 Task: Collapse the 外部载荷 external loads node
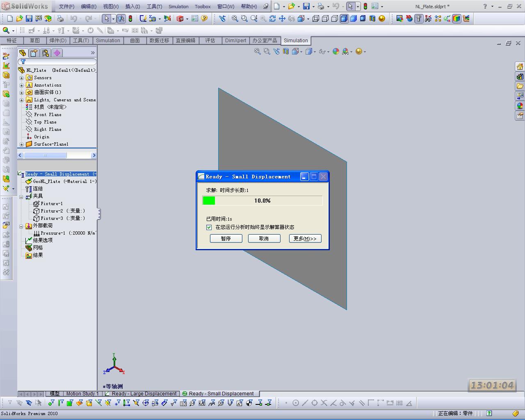(21, 226)
